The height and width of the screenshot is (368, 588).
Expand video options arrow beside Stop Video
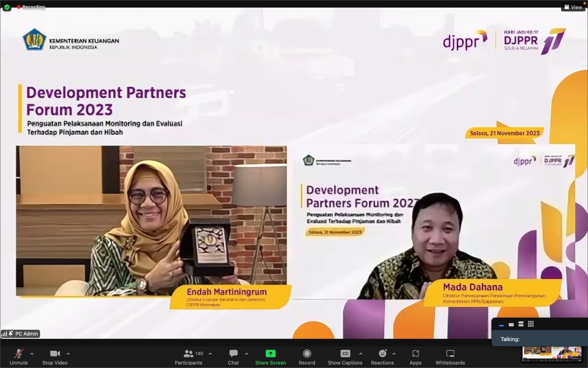68,354
